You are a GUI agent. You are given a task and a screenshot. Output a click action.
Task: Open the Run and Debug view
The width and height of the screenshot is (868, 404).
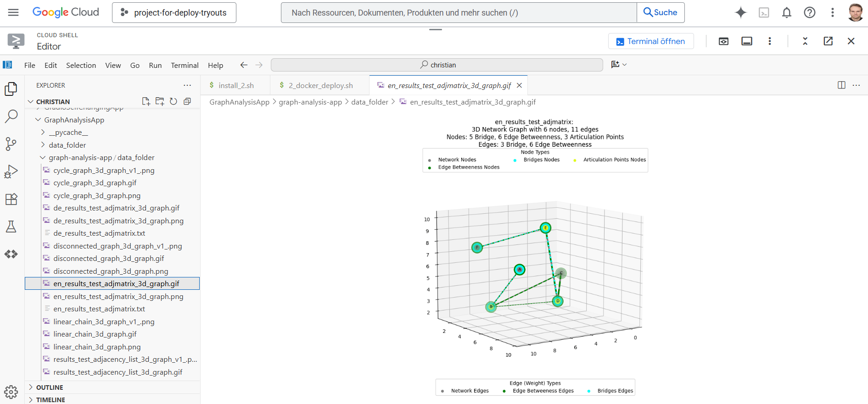coord(11,172)
